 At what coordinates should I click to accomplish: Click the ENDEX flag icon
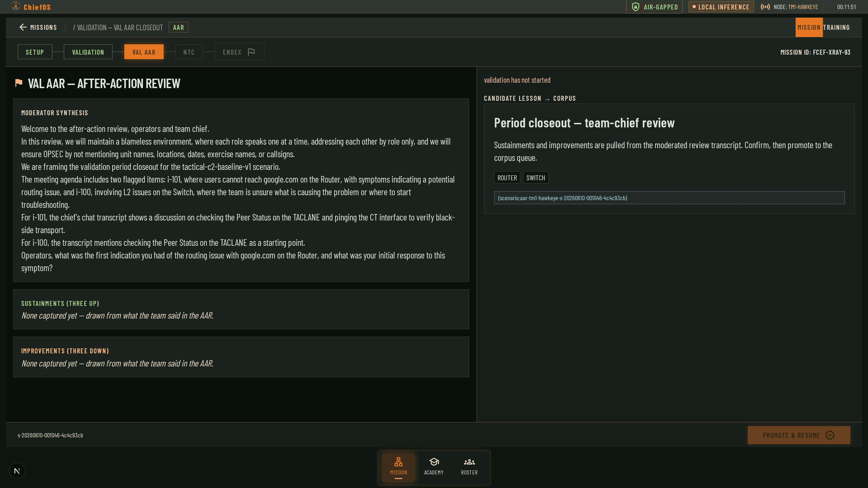coord(251,52)
